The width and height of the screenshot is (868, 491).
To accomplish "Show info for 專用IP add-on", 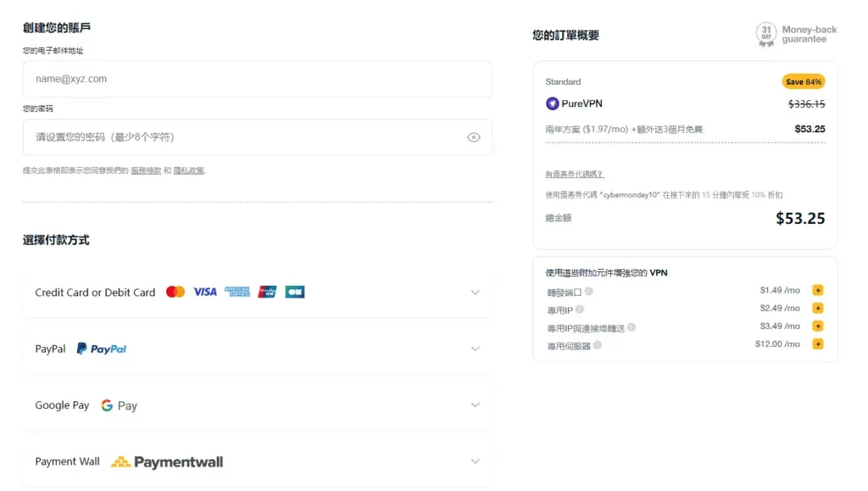I will tap(580, 309).
